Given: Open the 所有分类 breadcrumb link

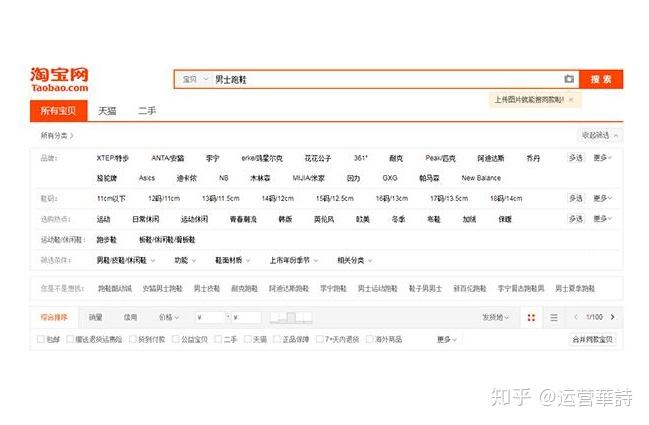Looking at the screenshot, I should (57, 135).
